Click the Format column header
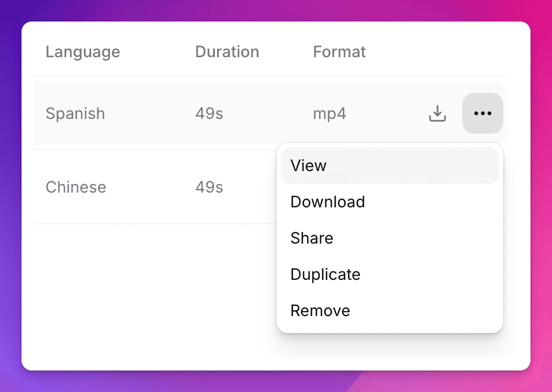The image size is (552, 392). click(339, 52)
